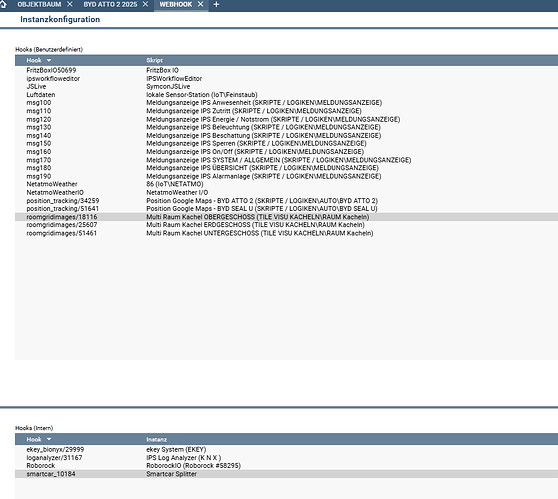Image resolution: width=558 pixels, height=499 pixels.
Task: Click Meldungsanzeige IPS Alarmanlage script
Action: (264, 176)
